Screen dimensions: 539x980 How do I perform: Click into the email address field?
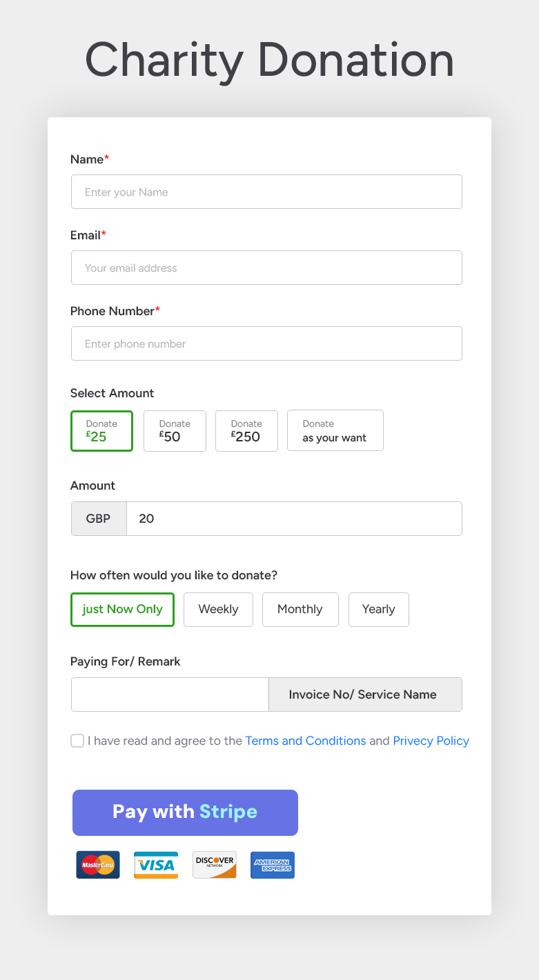(x=266, y=268)
